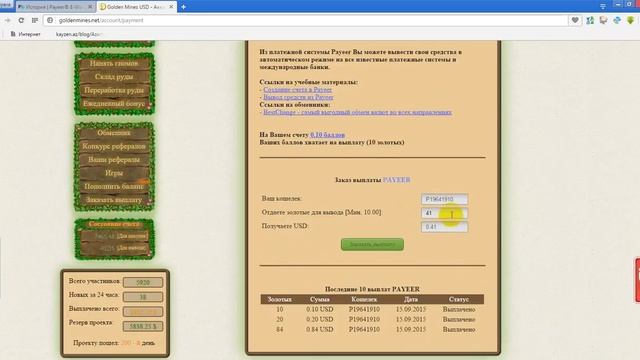Click the Резерв проекта value box
640x360 pixels.
pos(143,327)
